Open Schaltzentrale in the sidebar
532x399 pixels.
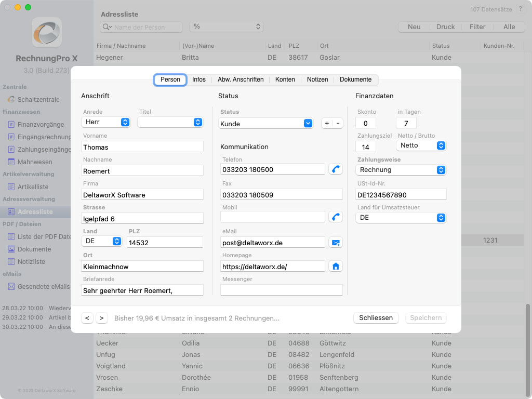coord(38,99)
